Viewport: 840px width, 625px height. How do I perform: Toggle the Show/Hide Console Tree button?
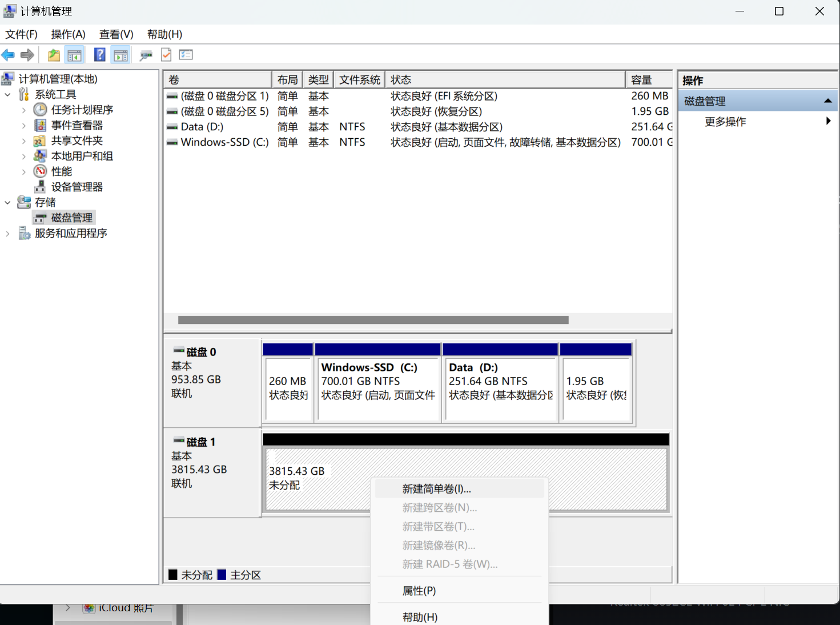75,55
